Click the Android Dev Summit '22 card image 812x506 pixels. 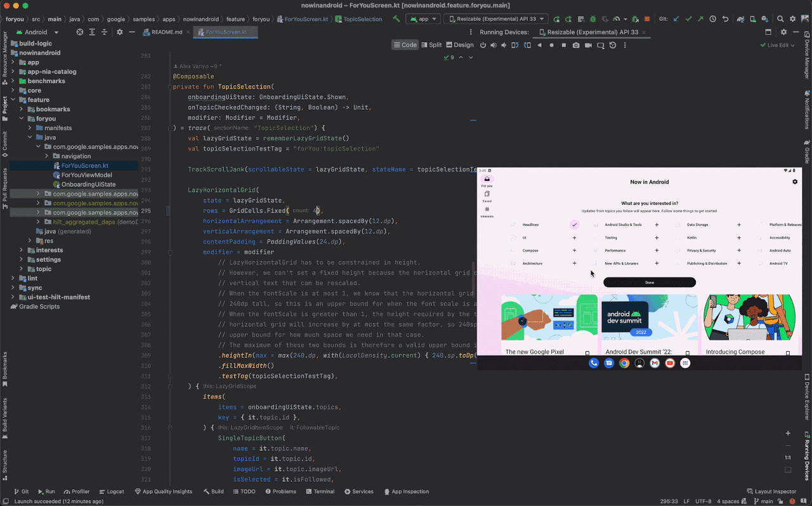[650, 319]
